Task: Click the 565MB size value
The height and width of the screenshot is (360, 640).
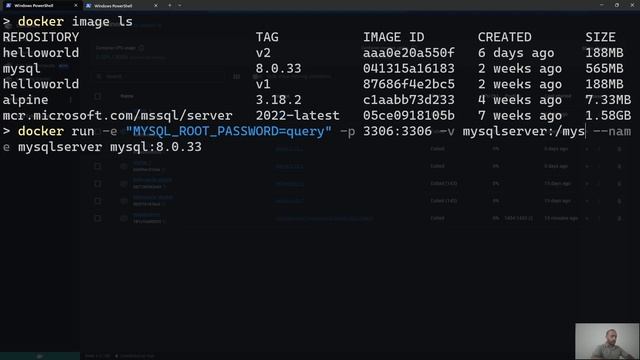Action: tap(604, 69)
